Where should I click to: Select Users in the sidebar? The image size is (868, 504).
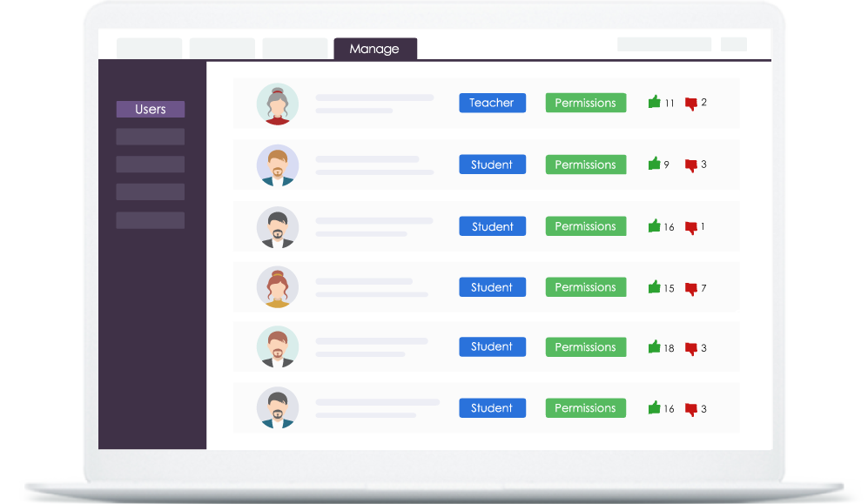[x=151, y=110]
